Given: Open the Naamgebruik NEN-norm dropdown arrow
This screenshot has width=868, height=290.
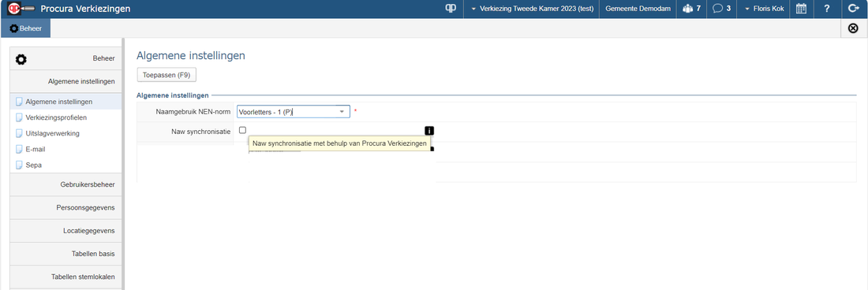Looking at the screenshot, I should pyautogui.click(x=342, y=112).
